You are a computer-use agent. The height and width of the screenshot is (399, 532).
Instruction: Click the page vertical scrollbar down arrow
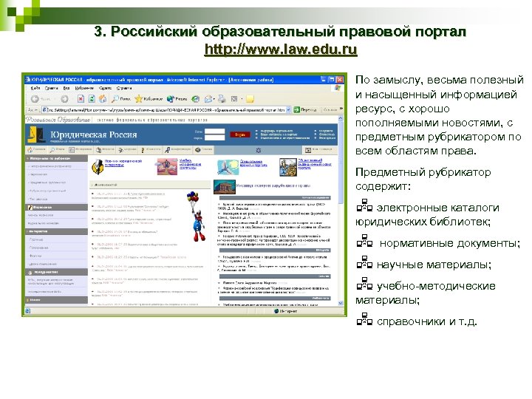pos(341,303)
